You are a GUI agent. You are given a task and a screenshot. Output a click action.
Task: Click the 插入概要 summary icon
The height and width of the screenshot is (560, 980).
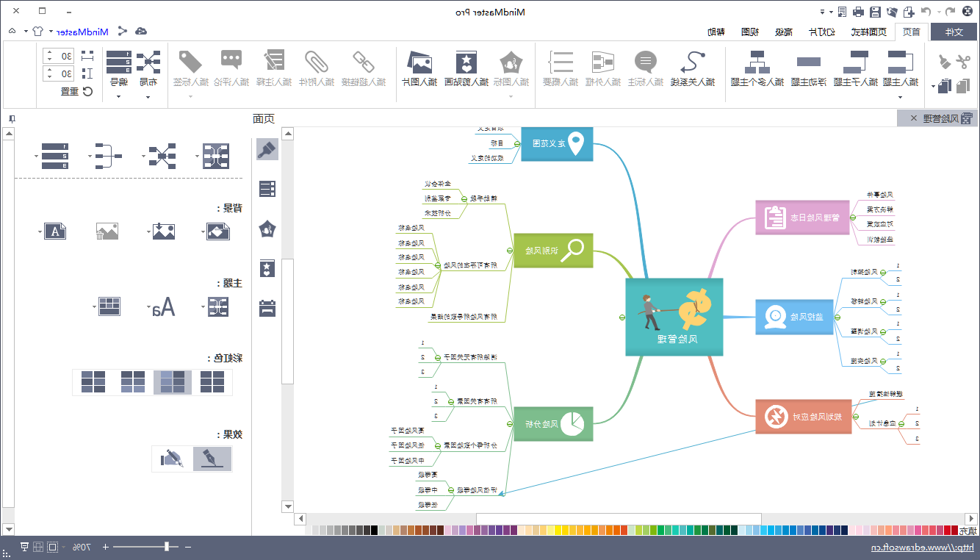(x=562, y=62)
